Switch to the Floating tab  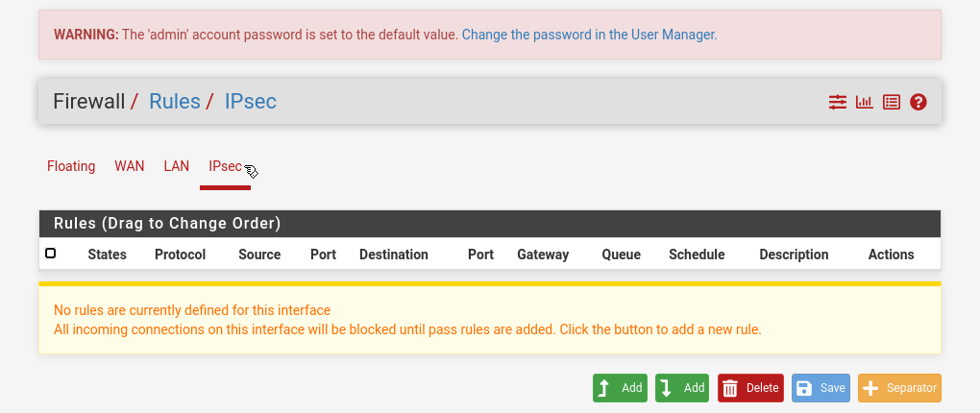pos(71,166)
